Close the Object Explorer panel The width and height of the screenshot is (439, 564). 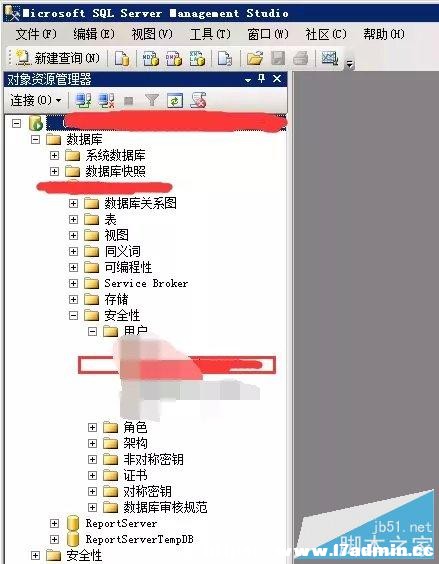click(277, 78)
